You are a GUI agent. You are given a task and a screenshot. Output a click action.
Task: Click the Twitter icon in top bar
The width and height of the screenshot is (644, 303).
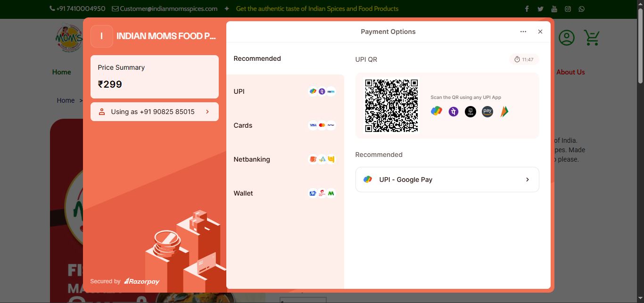pos(540,9)
